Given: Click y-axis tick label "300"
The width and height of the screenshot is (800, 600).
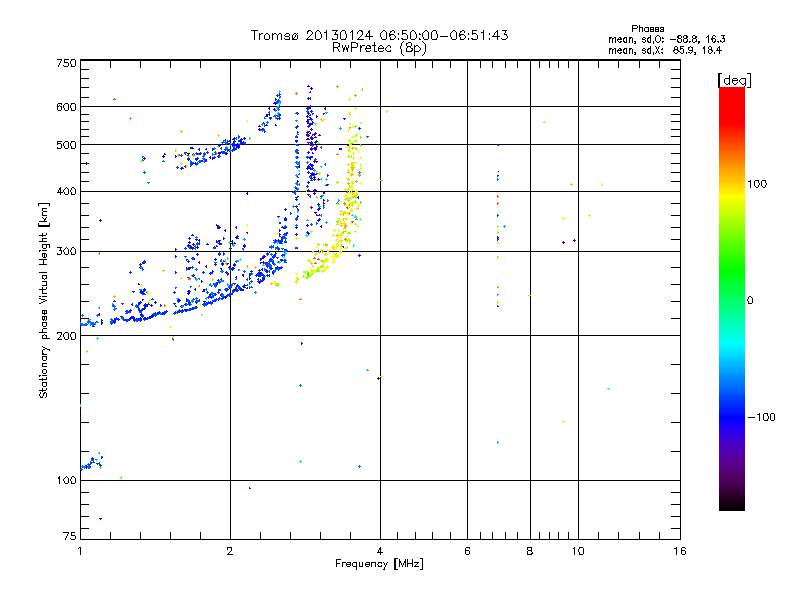Looking at the screenshot, I should pos(66,252).
